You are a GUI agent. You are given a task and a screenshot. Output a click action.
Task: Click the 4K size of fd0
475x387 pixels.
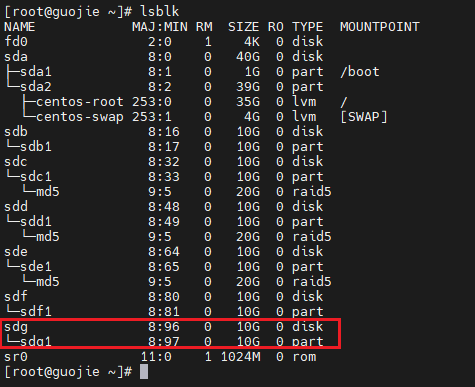coord(252,42)
